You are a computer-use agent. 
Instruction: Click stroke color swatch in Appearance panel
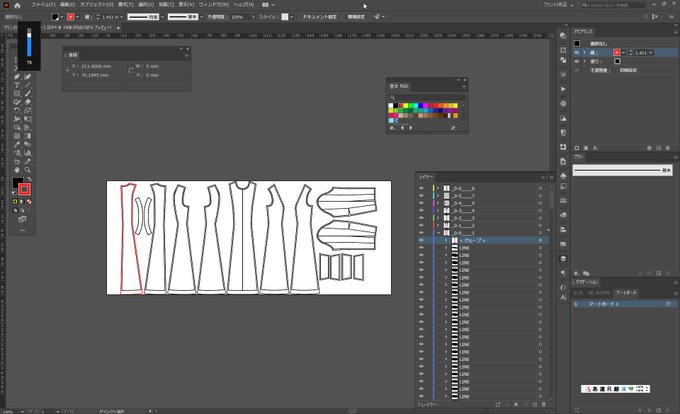click(x=617, y=52)
